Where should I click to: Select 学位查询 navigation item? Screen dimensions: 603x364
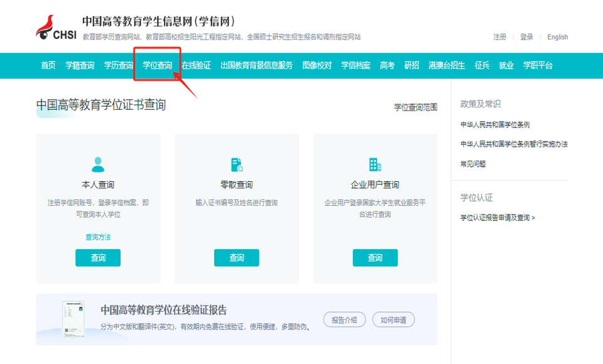[157, 65]
